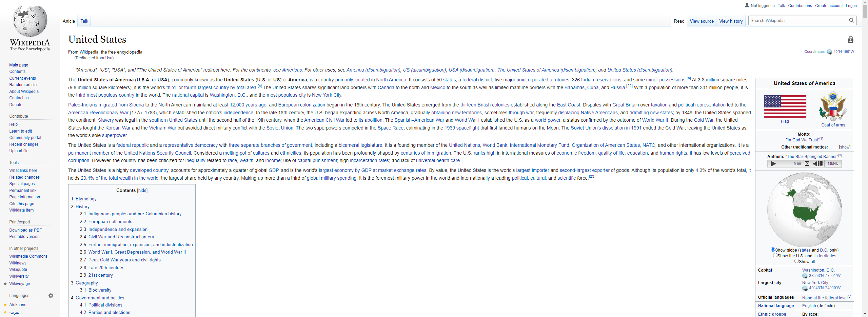Click the globe icon beside 40°43′N 74°00′W

coord(805,288)
